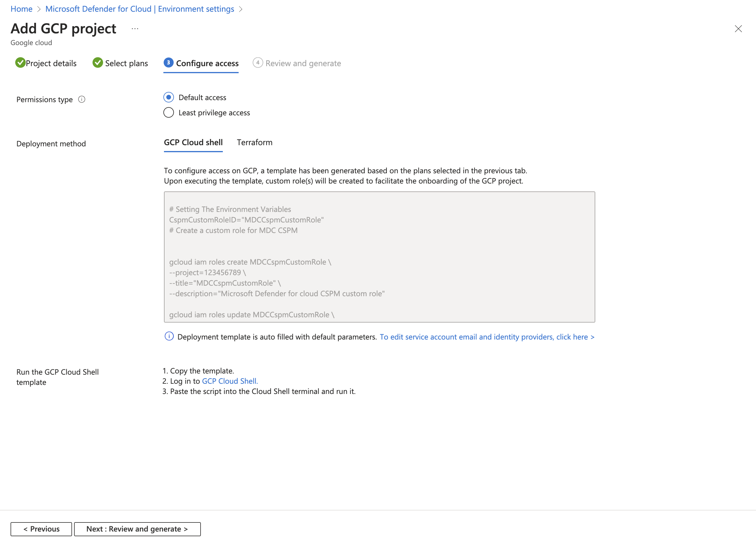
Task: Select Default access radio button
Action: point(168,97)
